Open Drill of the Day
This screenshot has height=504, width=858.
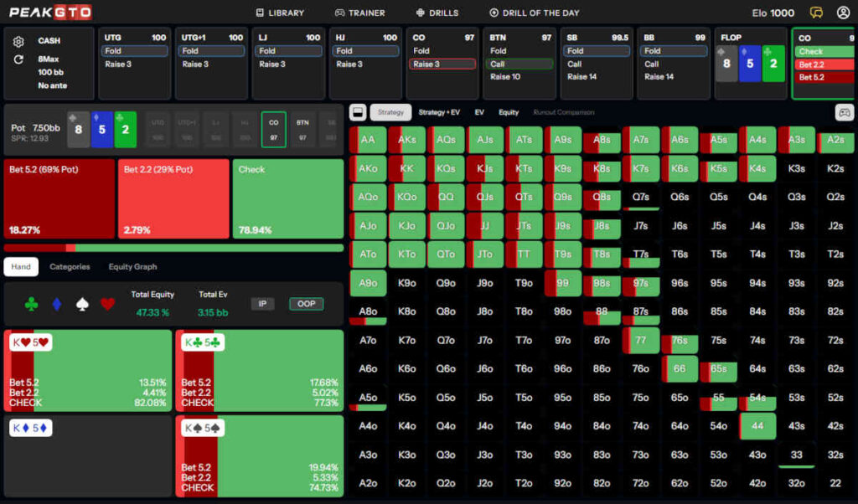point(535,13)
